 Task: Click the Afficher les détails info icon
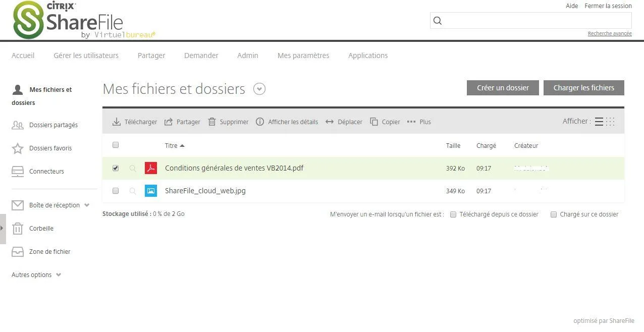tap(260, 122)
